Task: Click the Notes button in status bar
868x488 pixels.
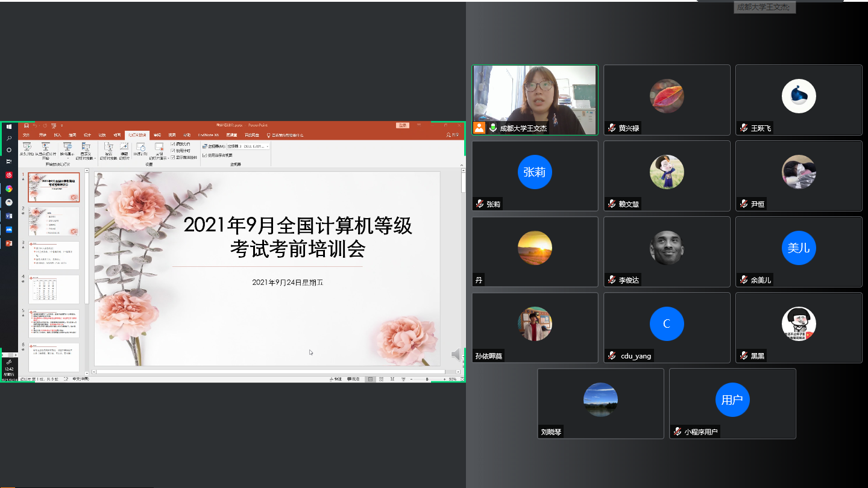Action: 336,379
